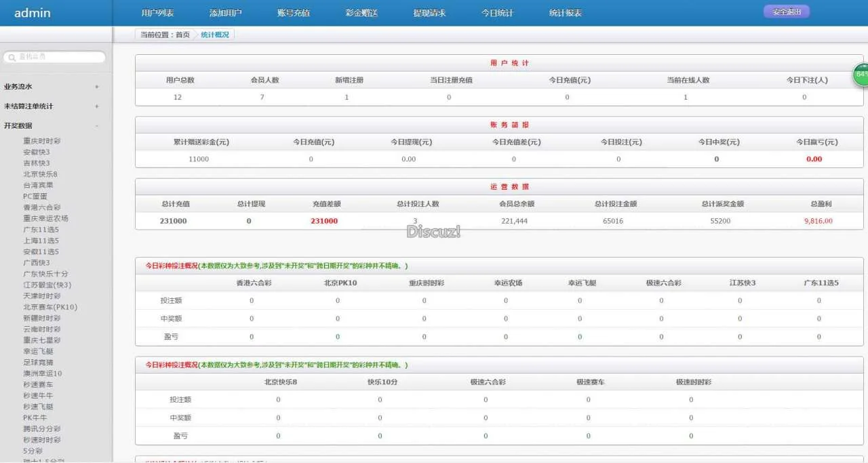Open 幸运飞艇 in the sidebar list

[x=38, y=351]
